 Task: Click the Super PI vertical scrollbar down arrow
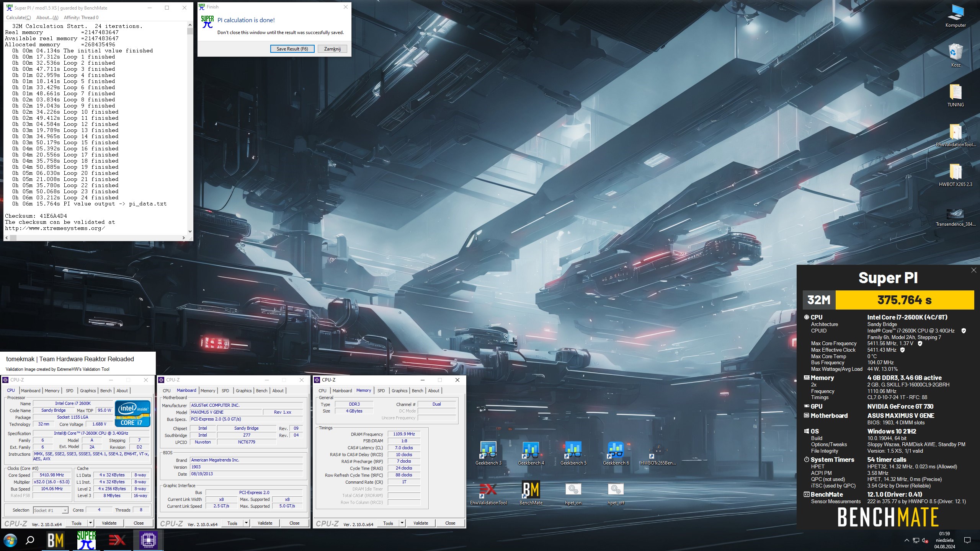tap(190, 231)
